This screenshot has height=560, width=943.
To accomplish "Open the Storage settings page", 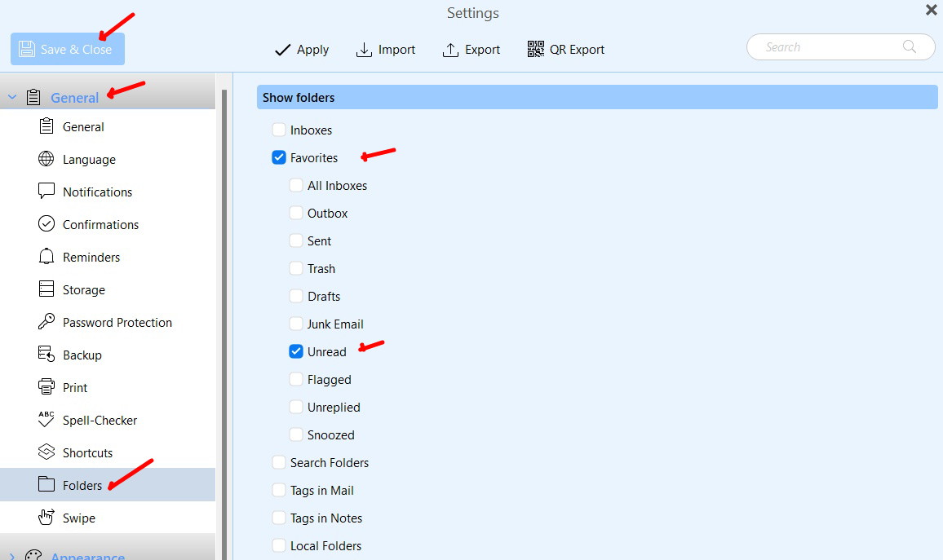I will pos(108,289).
